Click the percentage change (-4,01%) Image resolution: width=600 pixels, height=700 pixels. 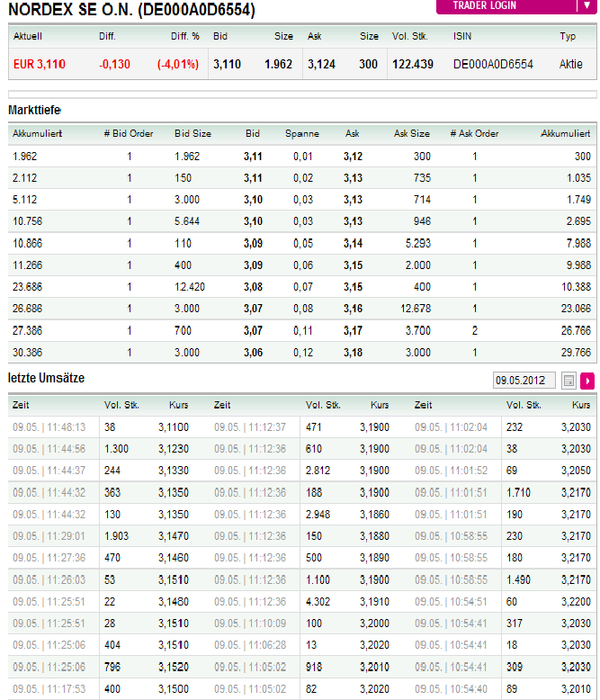click(177, 64)
